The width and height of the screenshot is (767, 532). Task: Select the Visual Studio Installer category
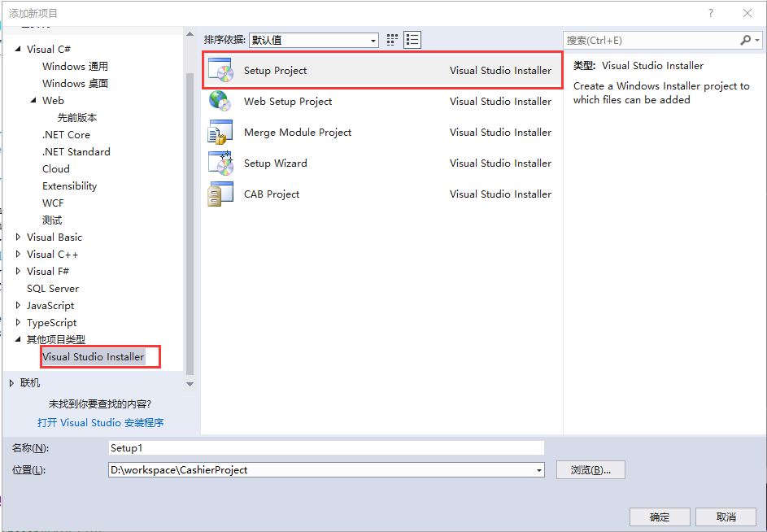click(x=94, y=356)
